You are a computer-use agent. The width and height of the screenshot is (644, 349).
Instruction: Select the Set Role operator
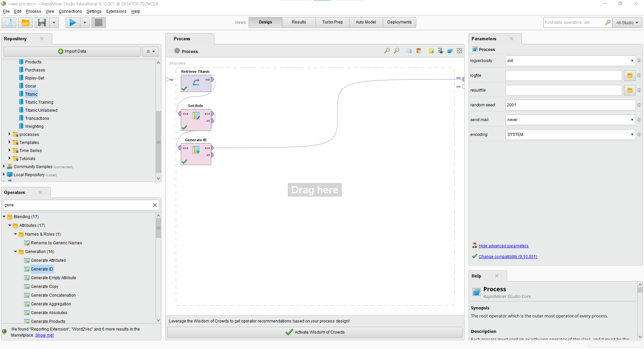pos(196,120)
